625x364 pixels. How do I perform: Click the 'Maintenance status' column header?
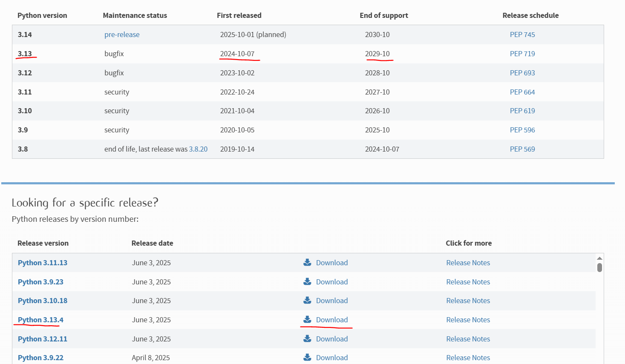[x=135, y=15]
